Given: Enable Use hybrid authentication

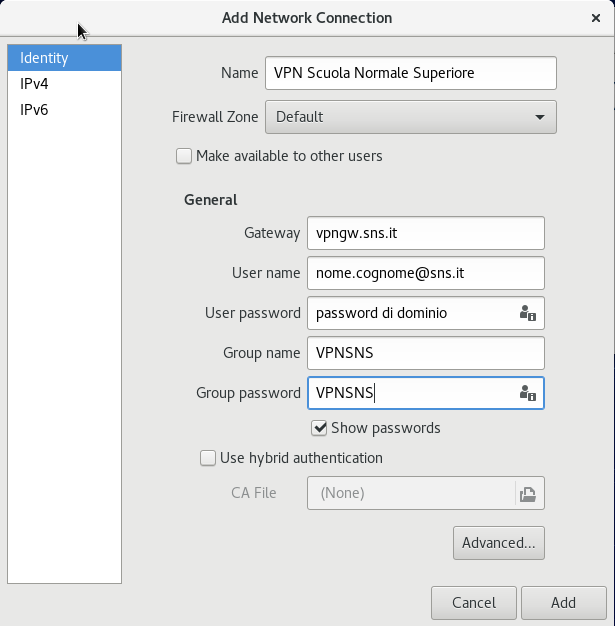Looking at the screenshot, I should 208,458.
